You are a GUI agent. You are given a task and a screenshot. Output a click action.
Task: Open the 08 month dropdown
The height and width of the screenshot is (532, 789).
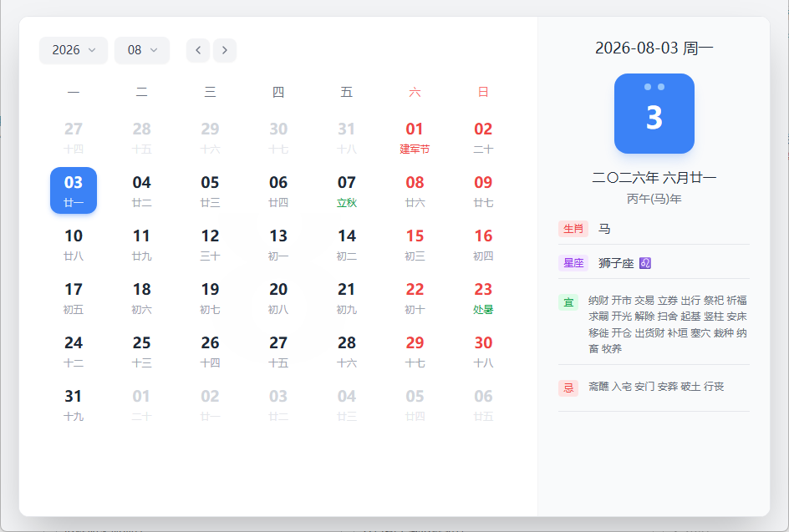142,50
